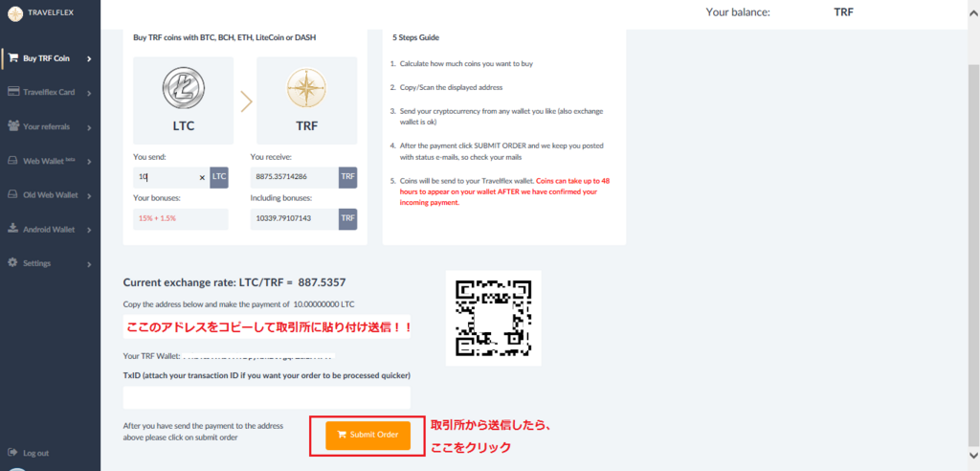Click the card icon beside Travelflex Card
Image resolution: width=980 pixels, height=471 pixels.
point(12,92)
